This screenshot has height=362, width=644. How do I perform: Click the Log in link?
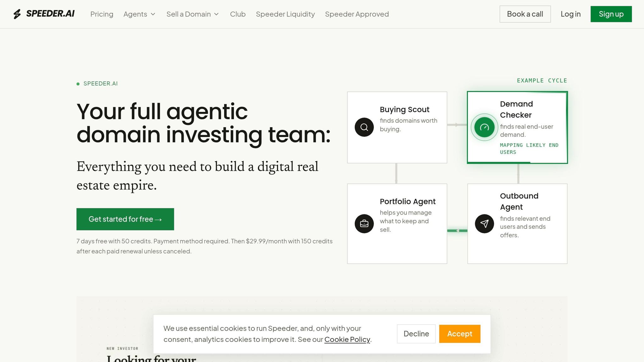click(571, 14)
